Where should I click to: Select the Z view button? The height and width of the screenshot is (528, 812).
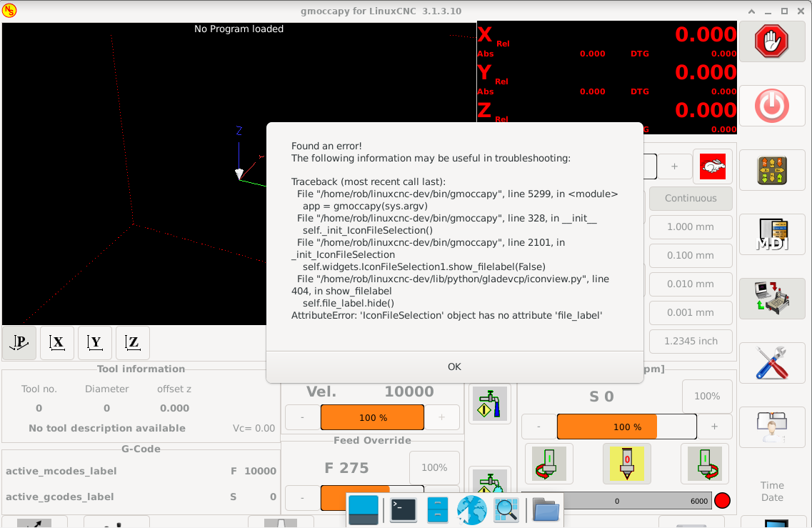(x=133, y=342)
